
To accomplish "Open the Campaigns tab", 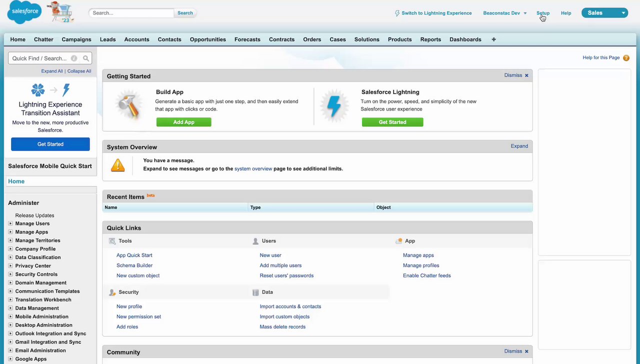I will pos(76,39).
